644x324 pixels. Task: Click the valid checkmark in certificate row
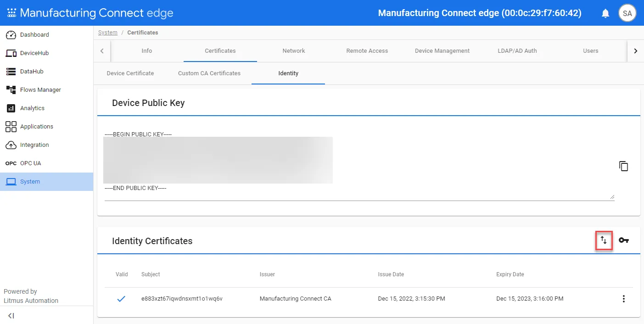[121, 299]
